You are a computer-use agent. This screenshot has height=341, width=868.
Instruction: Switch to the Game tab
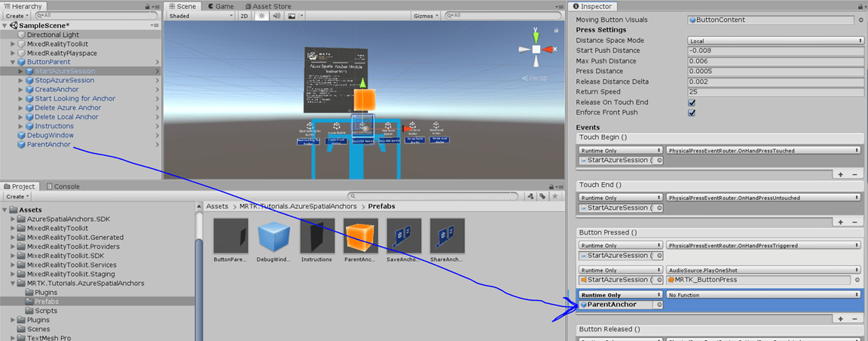pos(220,6)
